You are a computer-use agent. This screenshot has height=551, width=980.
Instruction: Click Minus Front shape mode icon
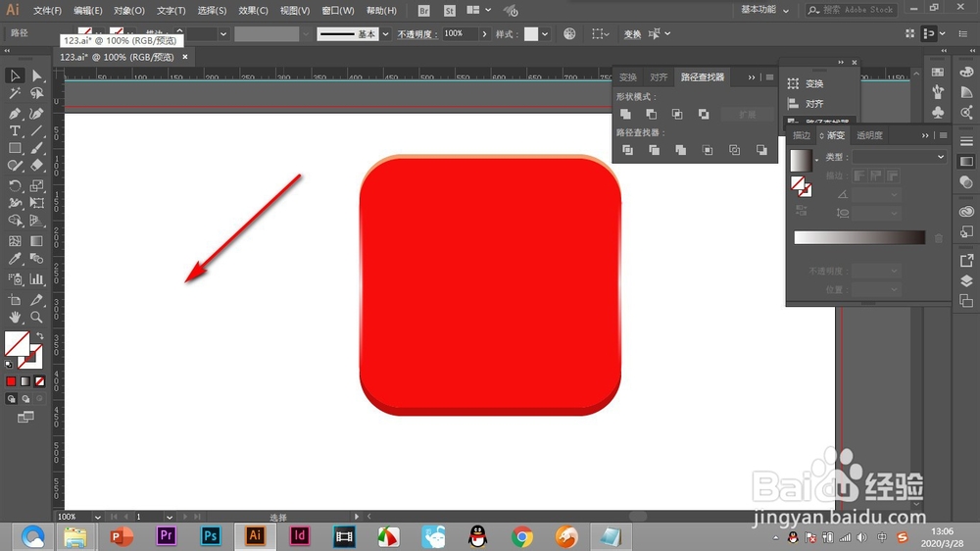click(x=652, y=114)
